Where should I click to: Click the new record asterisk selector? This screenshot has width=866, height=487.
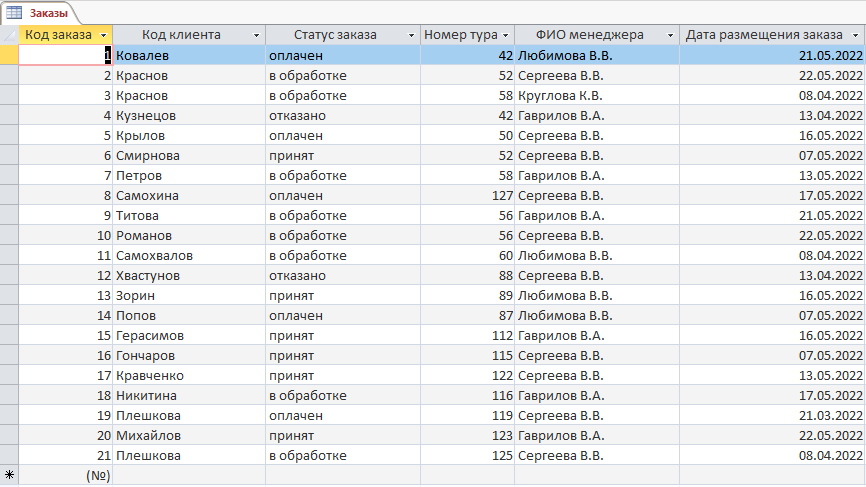9,475
